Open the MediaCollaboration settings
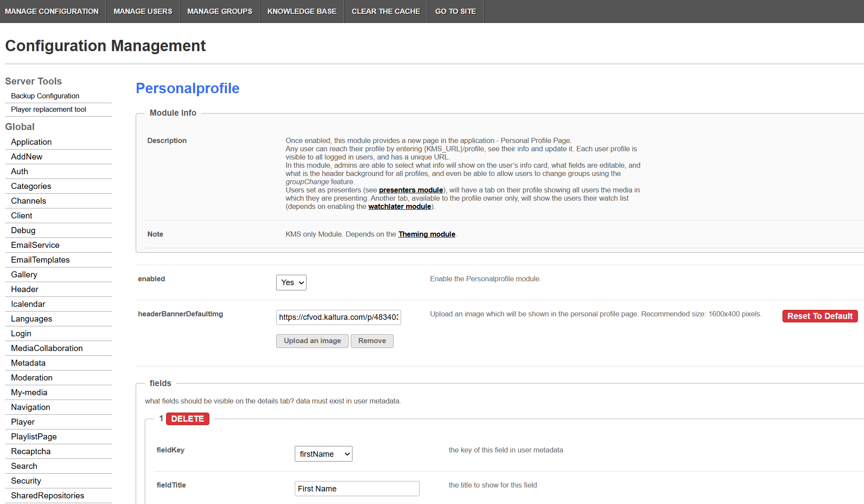 [x=47, y=348]
